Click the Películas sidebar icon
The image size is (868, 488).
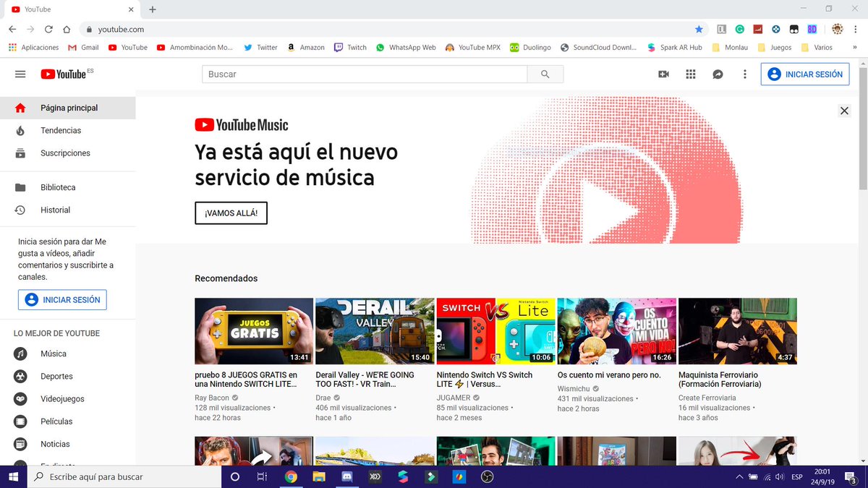tap(20, 421)
